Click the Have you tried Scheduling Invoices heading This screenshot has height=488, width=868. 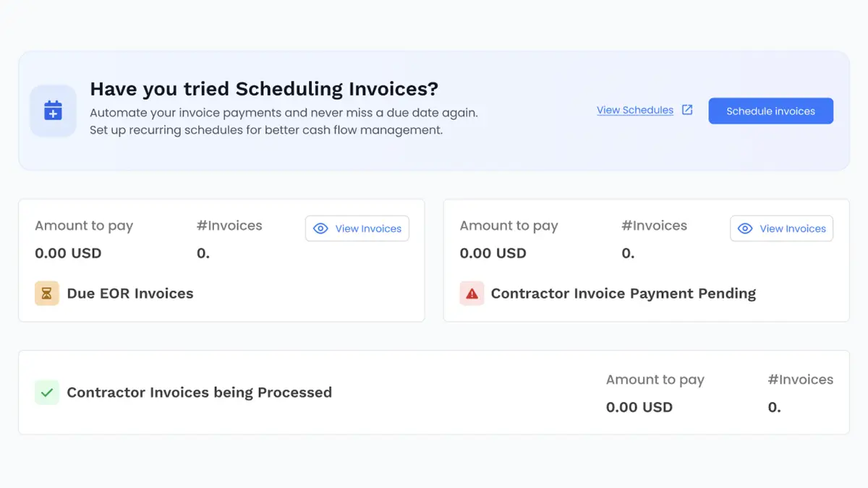(x=264, y=89)
